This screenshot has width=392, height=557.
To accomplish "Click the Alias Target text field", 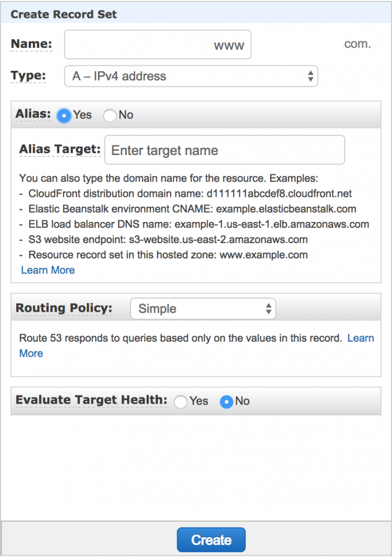I will point(225,150).
